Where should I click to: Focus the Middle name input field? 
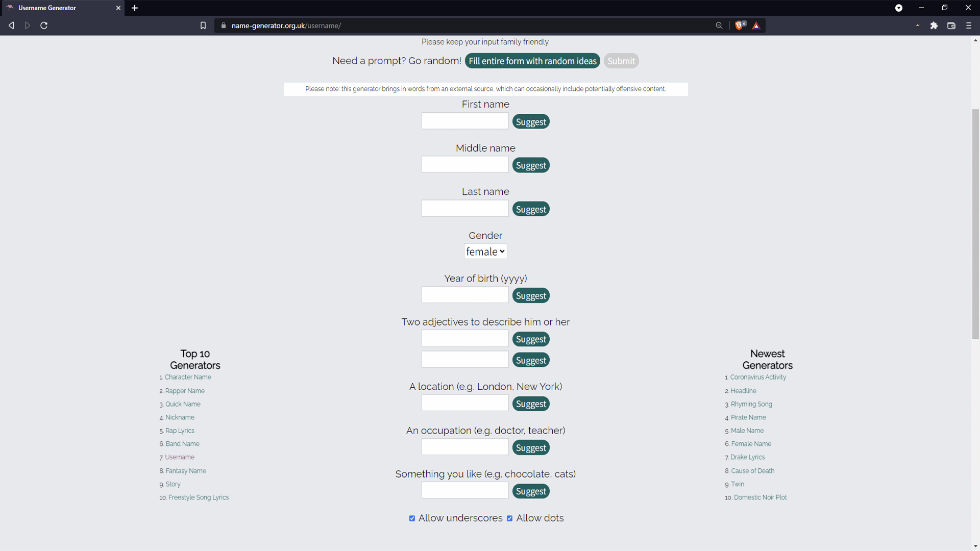pyautogui.click(x=465, y=164)
